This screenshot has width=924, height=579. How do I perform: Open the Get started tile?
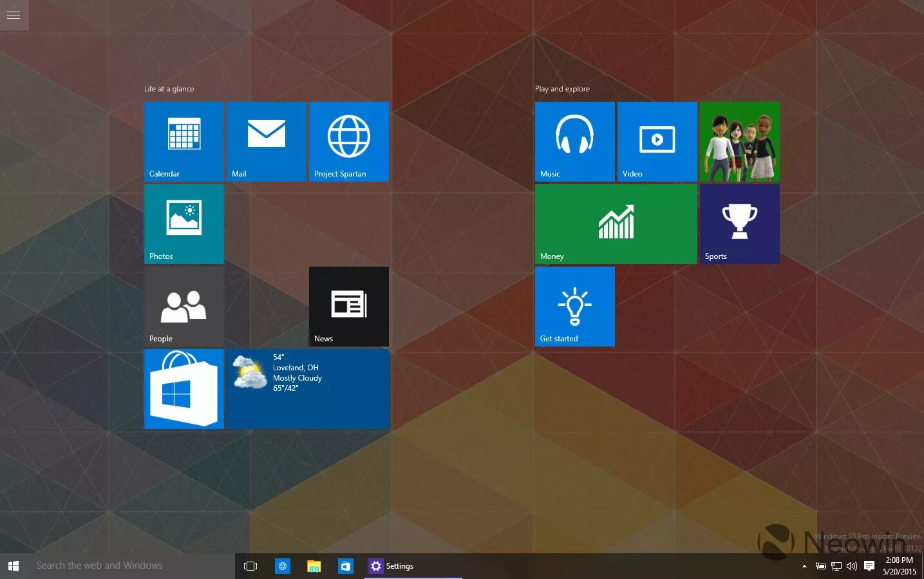point(574,306)
